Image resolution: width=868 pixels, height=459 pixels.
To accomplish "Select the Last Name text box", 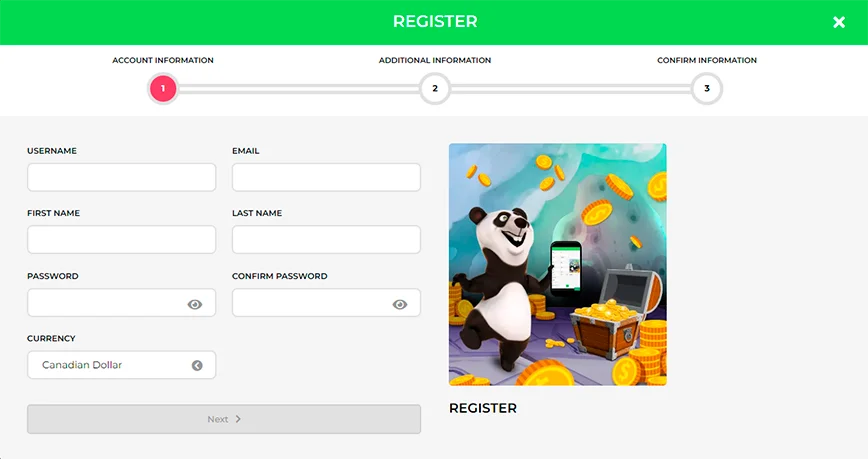I will click(326, 240).
